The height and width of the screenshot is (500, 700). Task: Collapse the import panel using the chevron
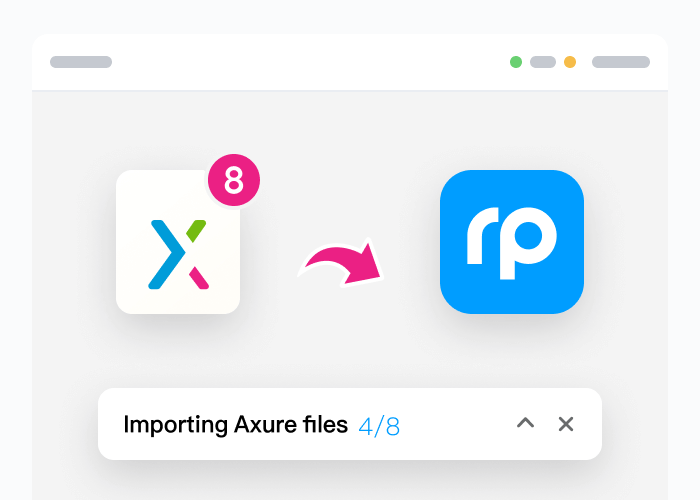pyautogui.click(x=525, y=424)
